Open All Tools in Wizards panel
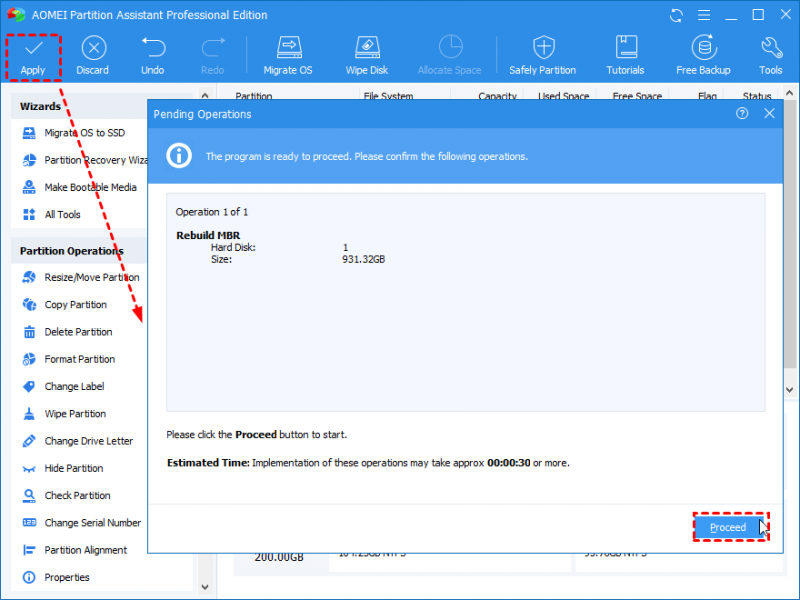 coord(52,214)
